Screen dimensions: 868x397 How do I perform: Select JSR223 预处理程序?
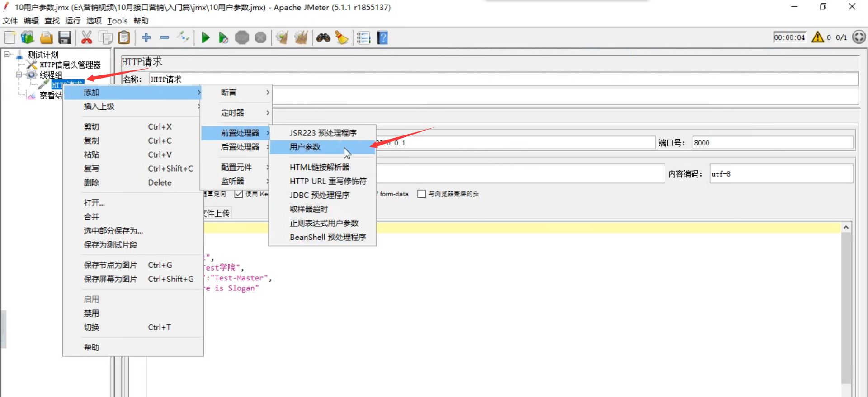click(x=322, y=133)
